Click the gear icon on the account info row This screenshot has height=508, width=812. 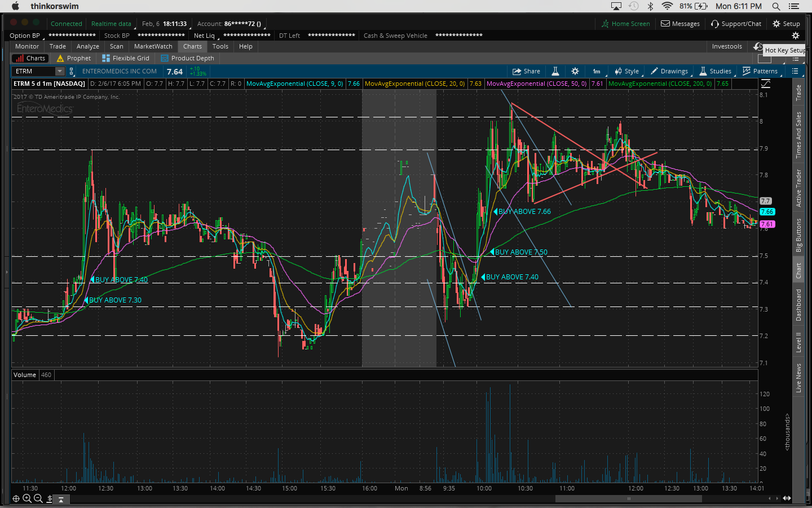point(796,36)
